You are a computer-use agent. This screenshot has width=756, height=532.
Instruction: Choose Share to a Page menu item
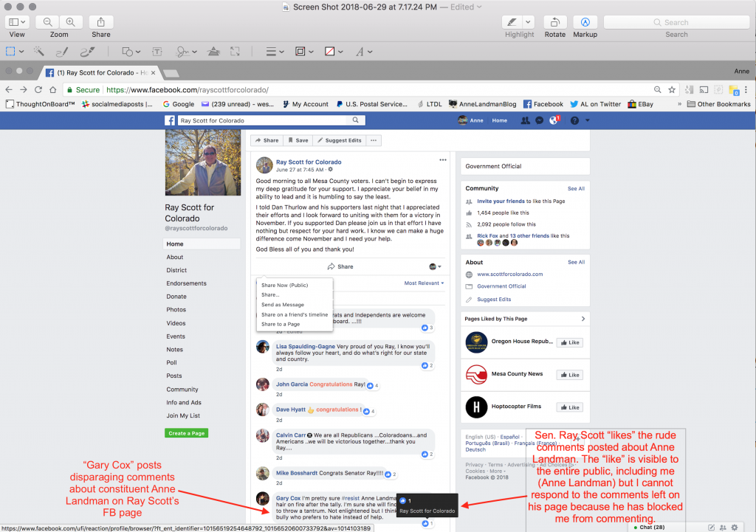tap(281, 325)
